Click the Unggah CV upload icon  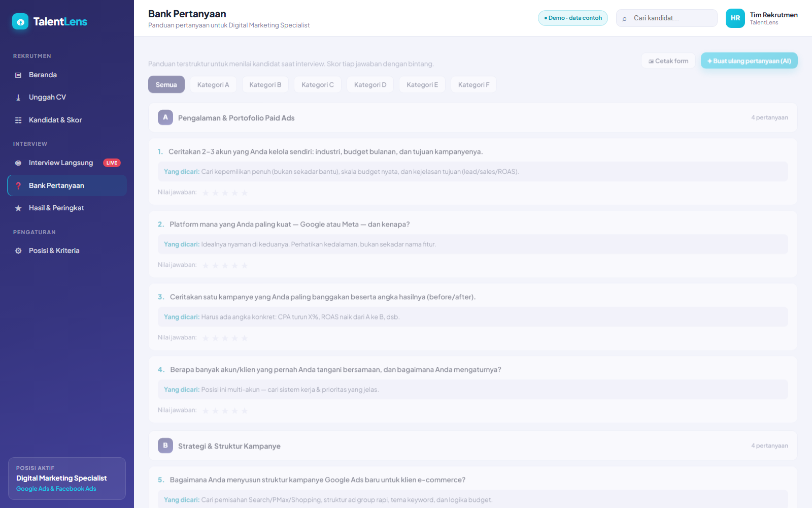[x=18, y=98]
